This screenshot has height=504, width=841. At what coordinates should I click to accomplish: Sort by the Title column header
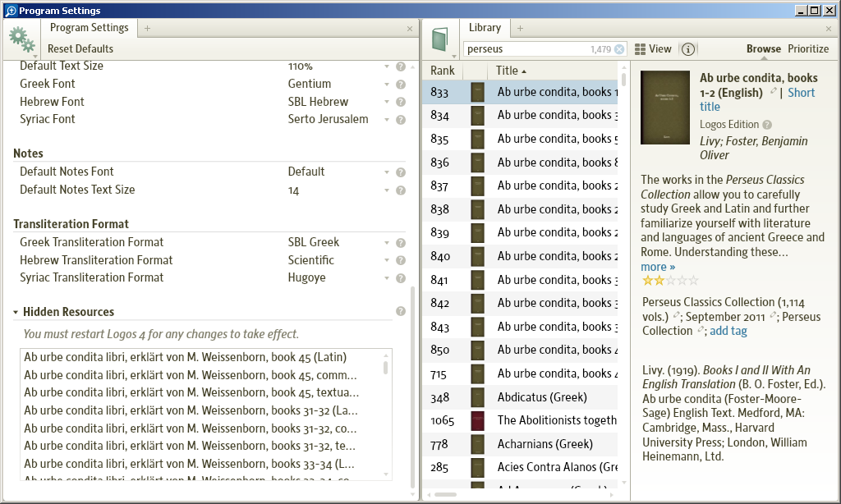511,71
